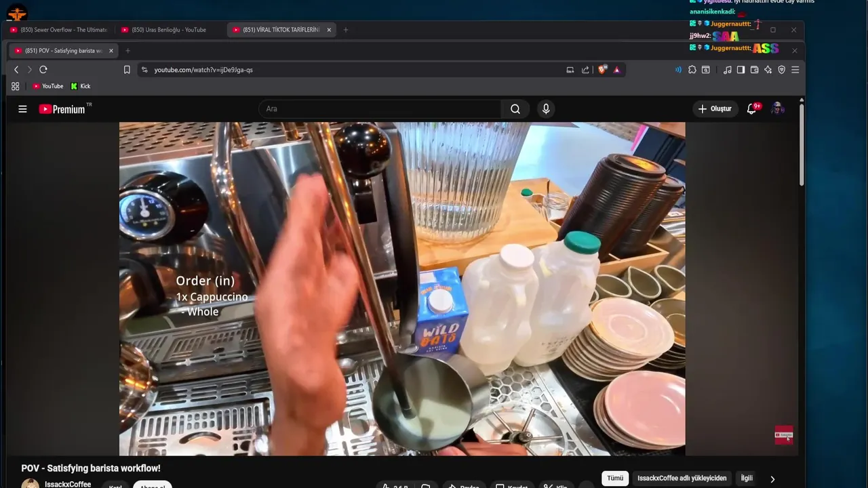This screenshot has width=868, height=488.
Task: Open the IssackxCoffee channel name
Action: tap(68, 484)
